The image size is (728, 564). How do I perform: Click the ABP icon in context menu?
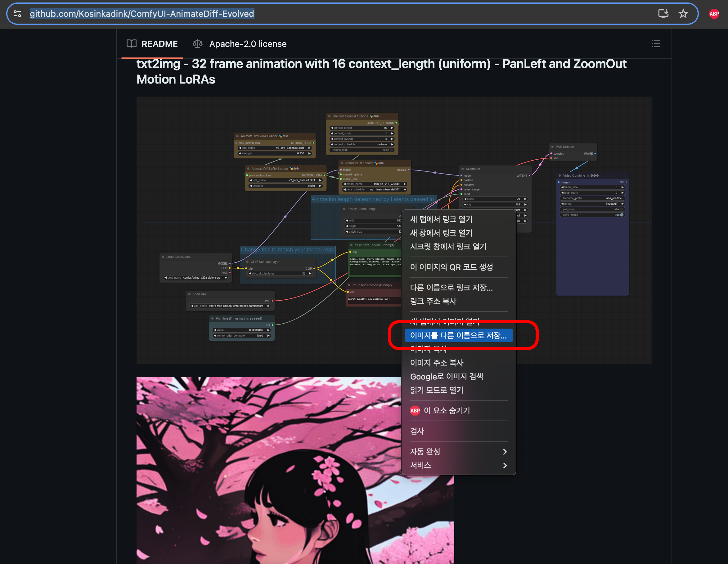coord(415,411)
